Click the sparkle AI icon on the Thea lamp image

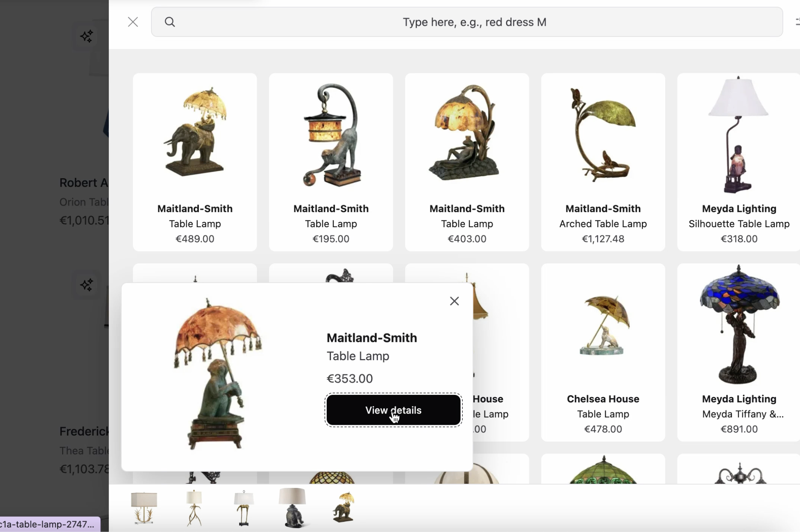pyautogui.click(x=86, y=284)
